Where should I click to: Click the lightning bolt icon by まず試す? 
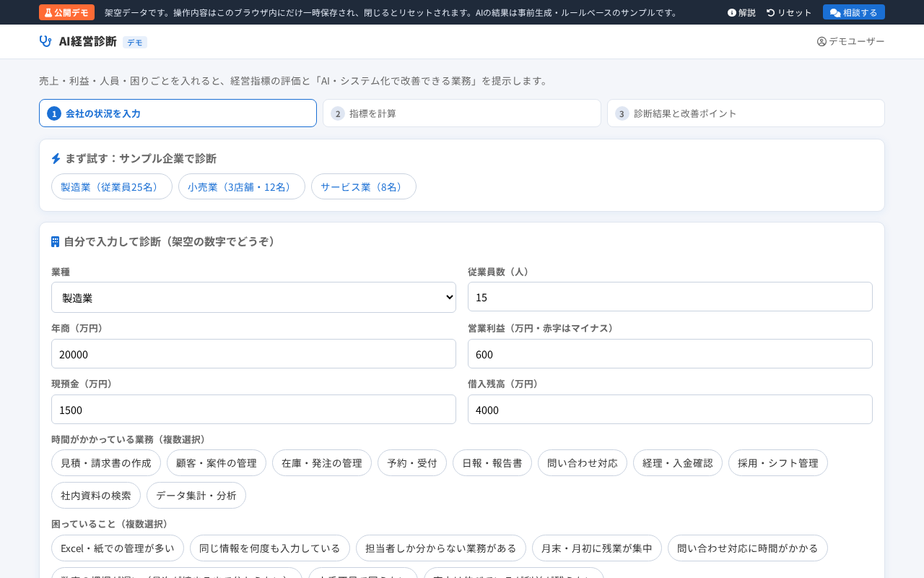click(x=56, y=158)
